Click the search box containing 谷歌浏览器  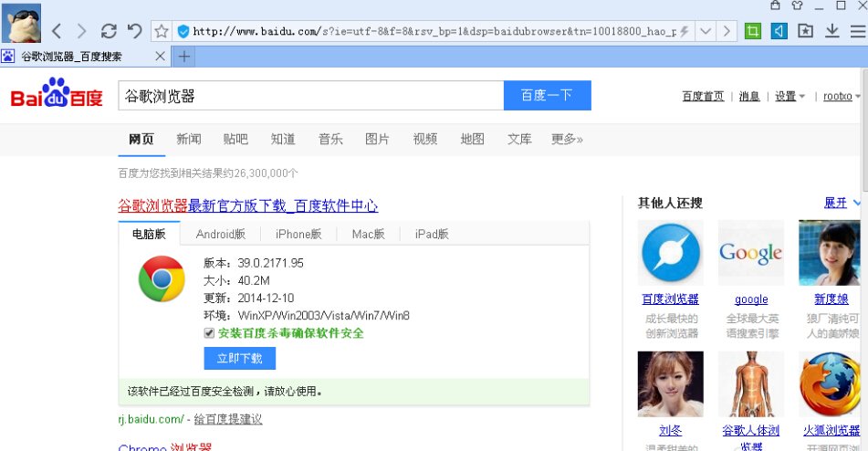(x=310, y=96)
